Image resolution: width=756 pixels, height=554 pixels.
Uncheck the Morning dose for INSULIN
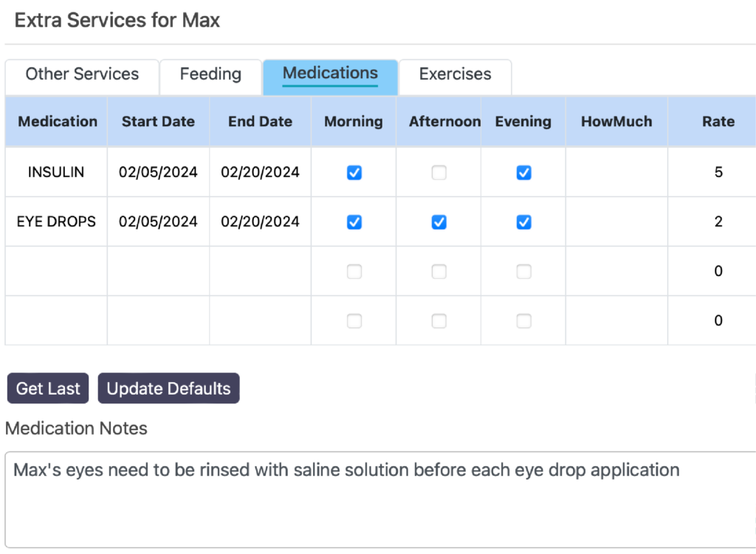pyautogui.click(x=354, y=172)
